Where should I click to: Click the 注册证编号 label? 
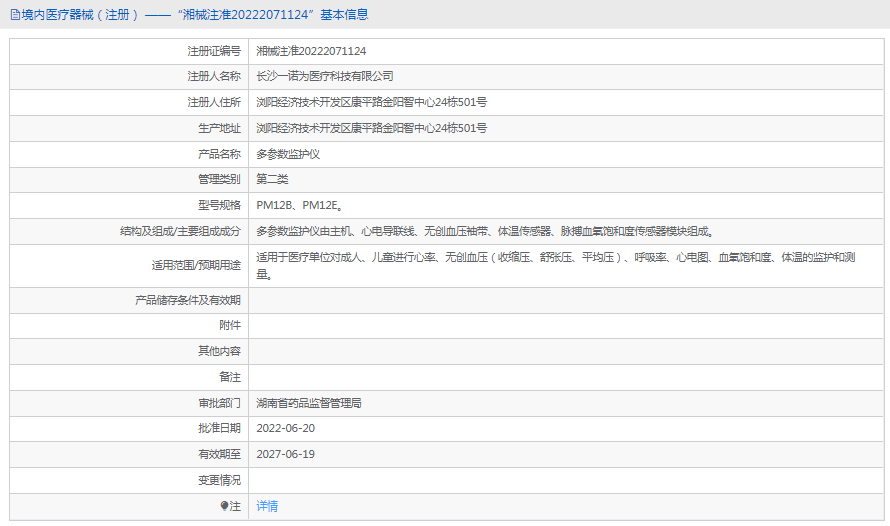click(x=214, y=51)
